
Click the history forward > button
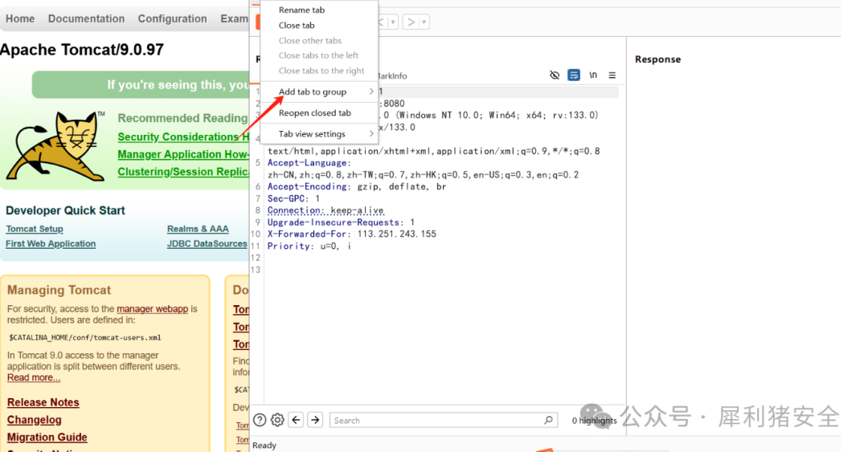(x=411, y=22)
